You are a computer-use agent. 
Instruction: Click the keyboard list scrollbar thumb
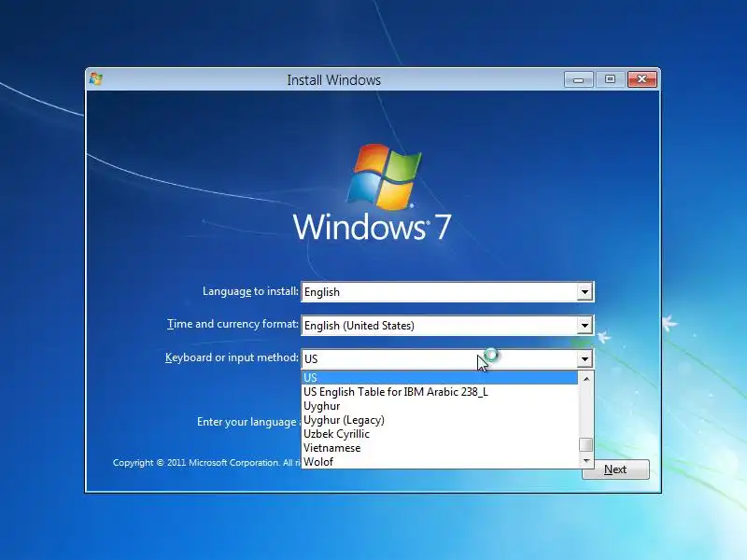[x=586, y=445]
